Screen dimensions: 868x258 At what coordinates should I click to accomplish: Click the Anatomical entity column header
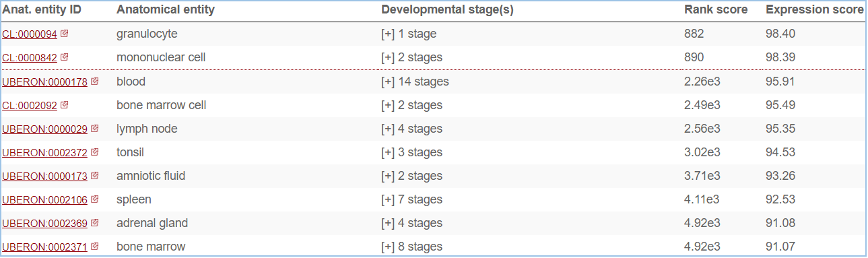(x=166, y=10)
